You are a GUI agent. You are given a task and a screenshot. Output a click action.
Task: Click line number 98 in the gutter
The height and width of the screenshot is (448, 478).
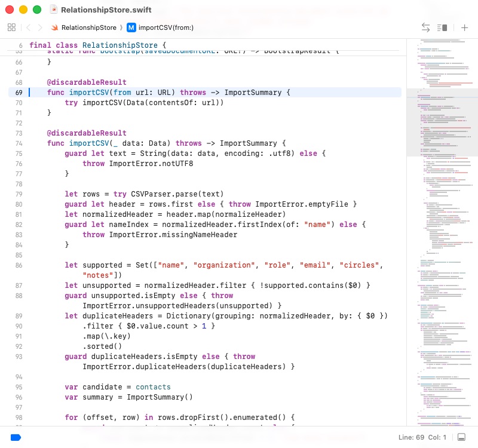coord(19,418)
